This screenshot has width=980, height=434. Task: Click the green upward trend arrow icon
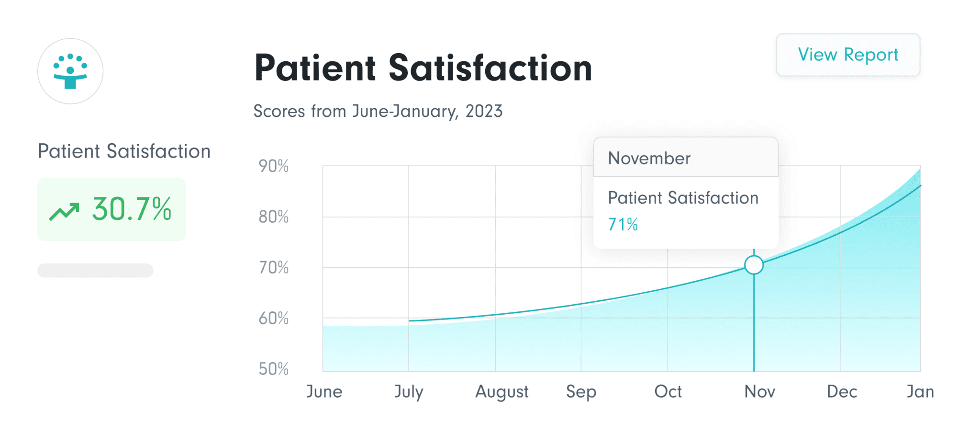(x=64, y=211)
